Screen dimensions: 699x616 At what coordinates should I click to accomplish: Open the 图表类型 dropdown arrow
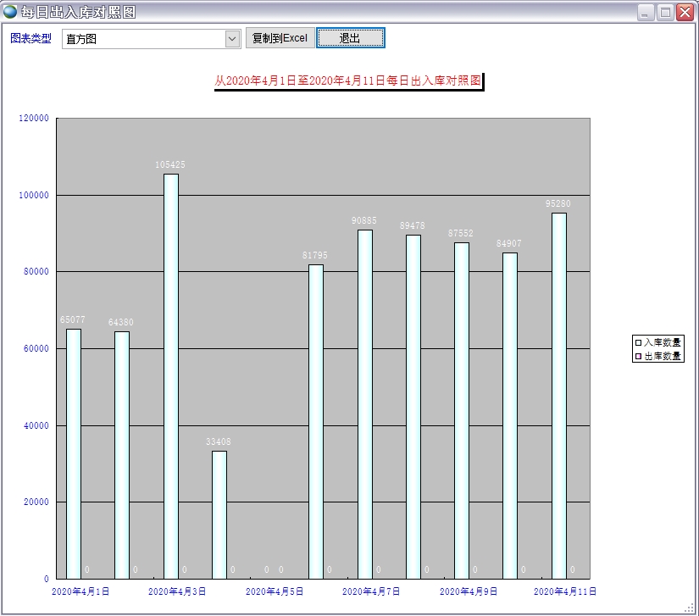point(232,39)
